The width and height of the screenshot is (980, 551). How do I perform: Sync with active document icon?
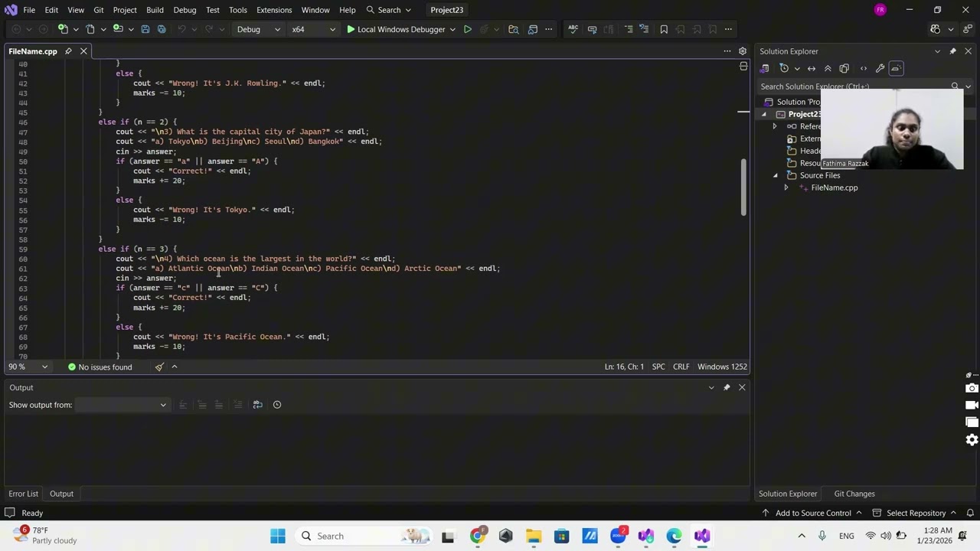click(812, 68)
